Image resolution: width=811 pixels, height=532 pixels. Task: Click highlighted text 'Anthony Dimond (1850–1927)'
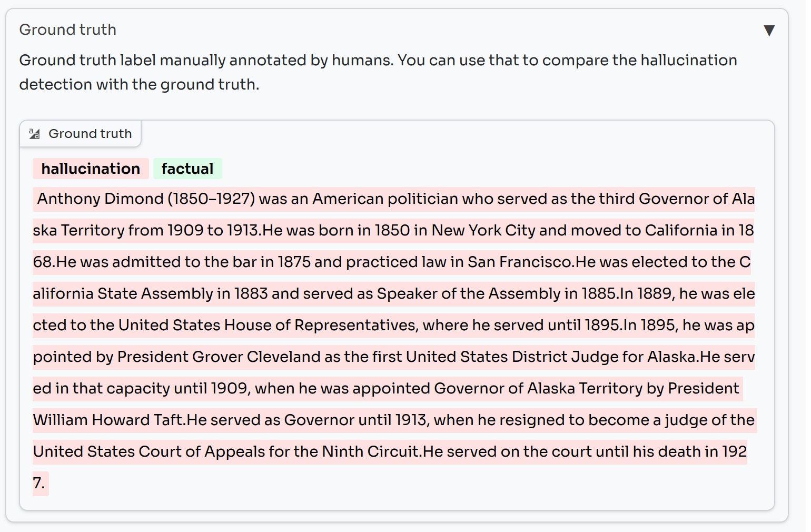point(146,199)
